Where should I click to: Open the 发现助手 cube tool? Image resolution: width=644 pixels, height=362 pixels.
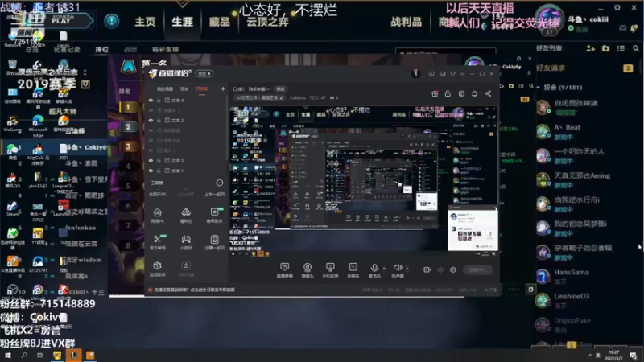pos(157,269)
